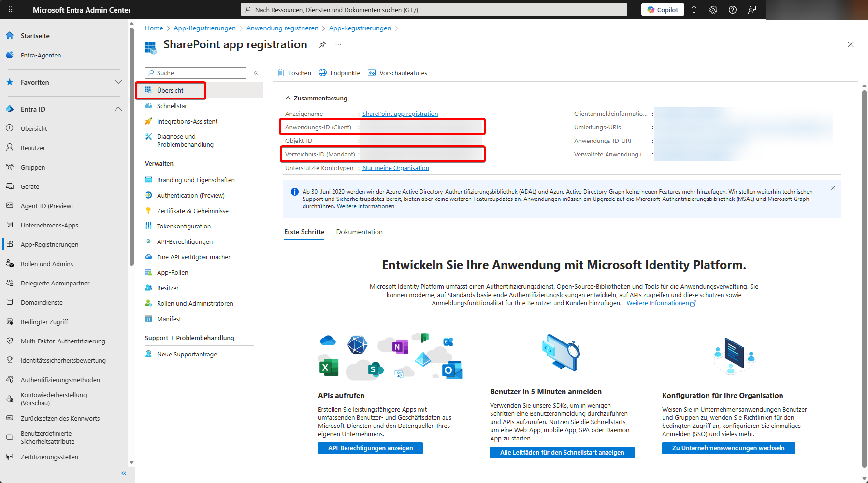Screen dimensions: 868x483
Task: Click the API-Berechtigungen anzeigen button
Action: 370,448
